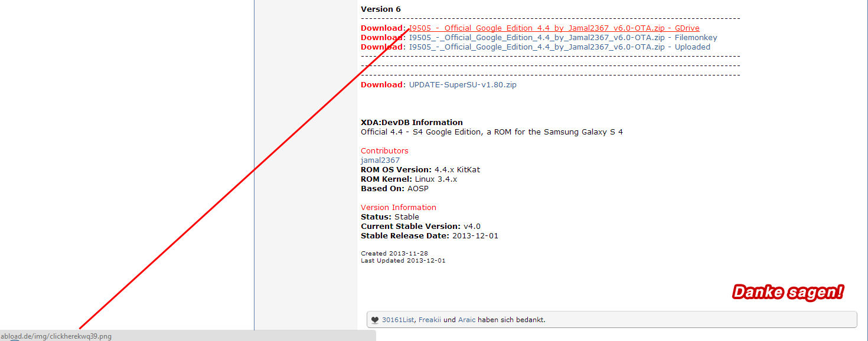This screenshot has width=868, height=341.
Task: Click the Contributors heading
Action: click(384, 151)
